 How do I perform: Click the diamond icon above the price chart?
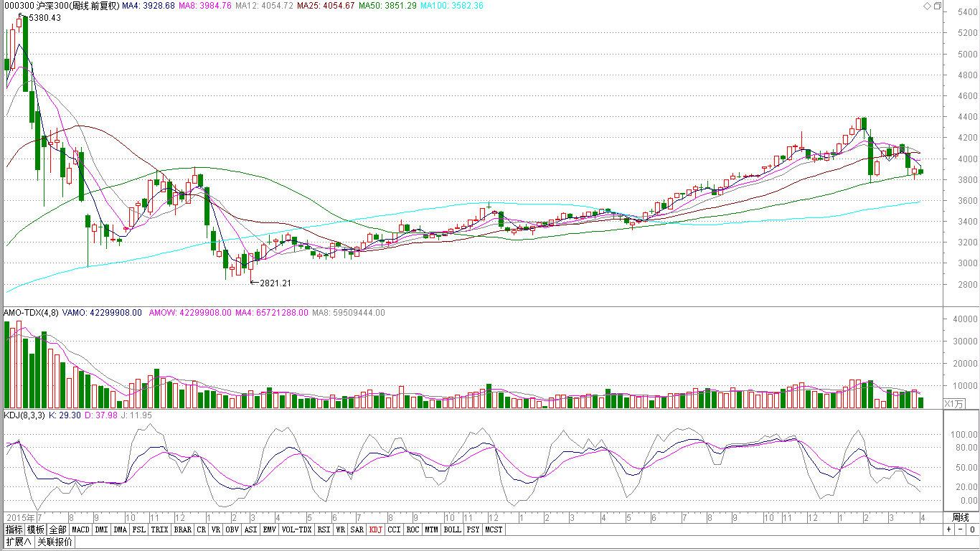pos(926,6)
